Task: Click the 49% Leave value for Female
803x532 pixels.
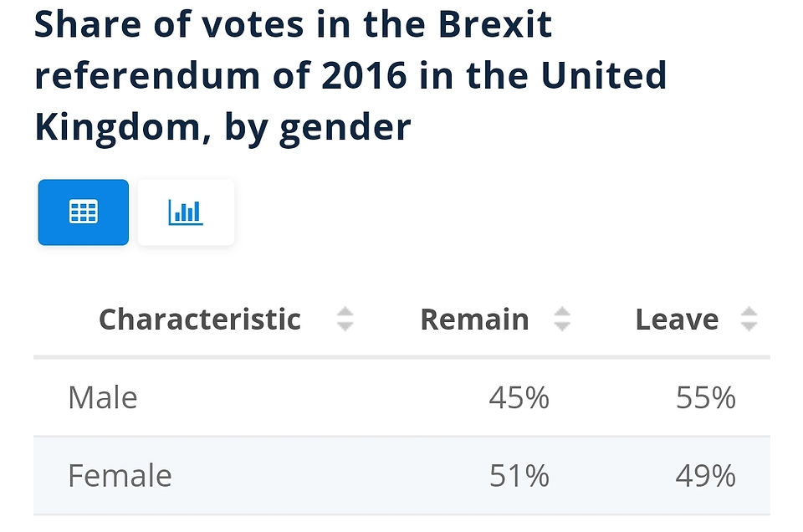Action: [x=706, y=476]
